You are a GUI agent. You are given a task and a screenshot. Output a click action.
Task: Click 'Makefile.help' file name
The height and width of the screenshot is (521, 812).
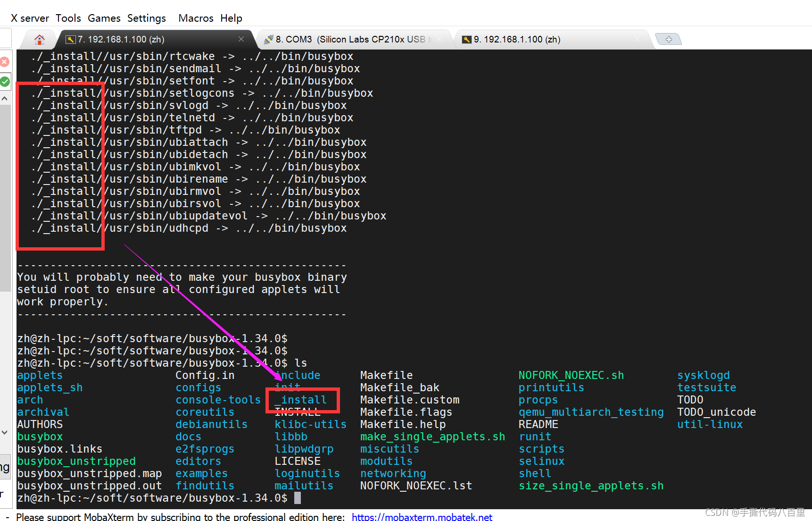tap(403, 424)
